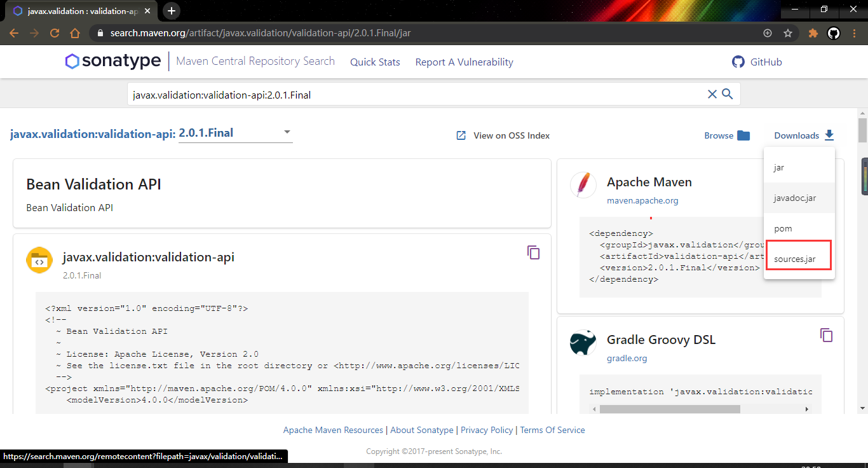Open the Privacy Policy footer link
Image resolution: width=868 pixels, height=468 pixels.
coord(487,430)
